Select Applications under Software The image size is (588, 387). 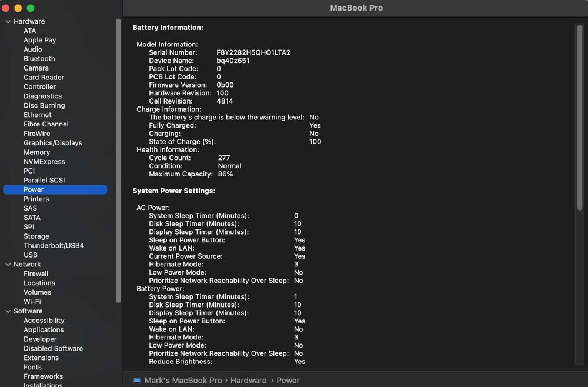coord(44,330)
